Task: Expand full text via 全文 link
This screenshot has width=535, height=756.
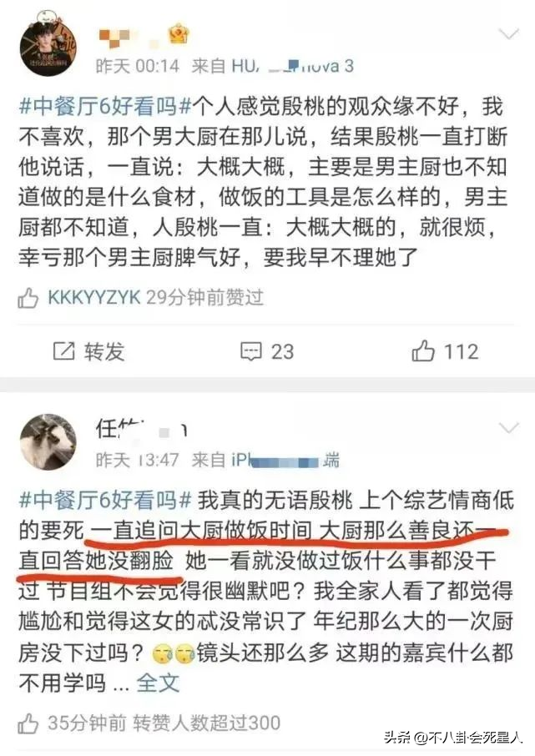Action: click(x=158, y=683)
